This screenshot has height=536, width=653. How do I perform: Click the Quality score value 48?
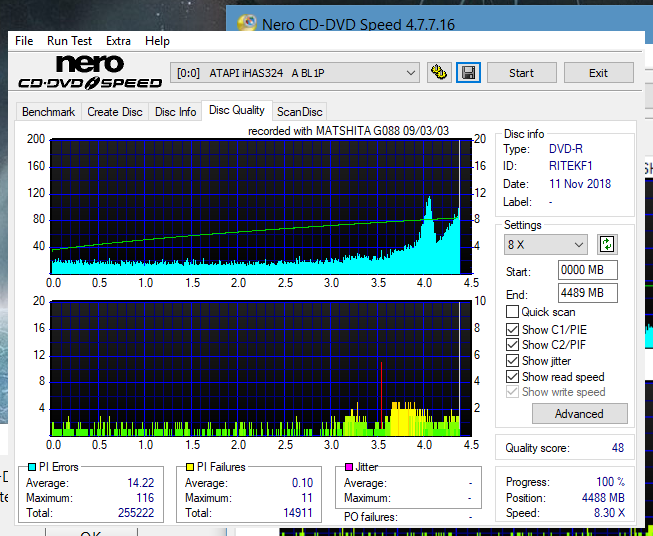[618, 448]
